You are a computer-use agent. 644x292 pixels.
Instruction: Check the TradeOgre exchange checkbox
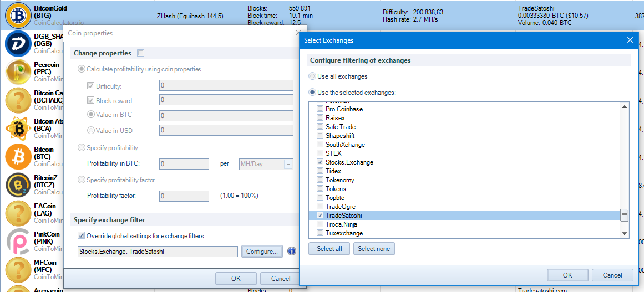coord(320,207)
